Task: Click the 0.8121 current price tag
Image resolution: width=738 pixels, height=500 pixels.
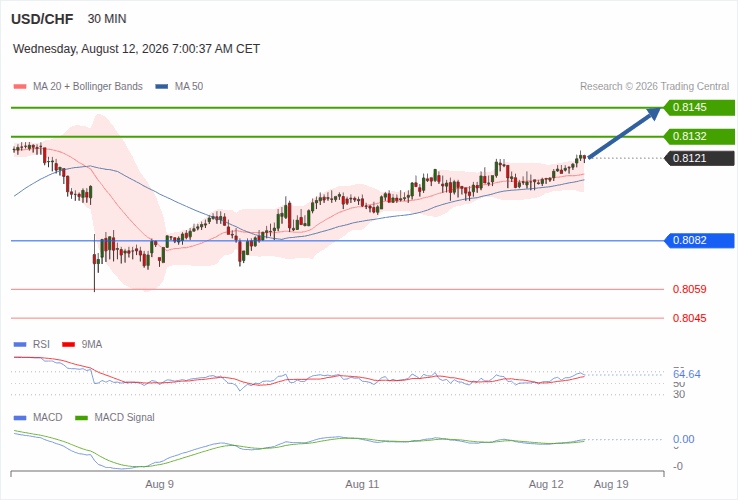Action: click(699, 158)
